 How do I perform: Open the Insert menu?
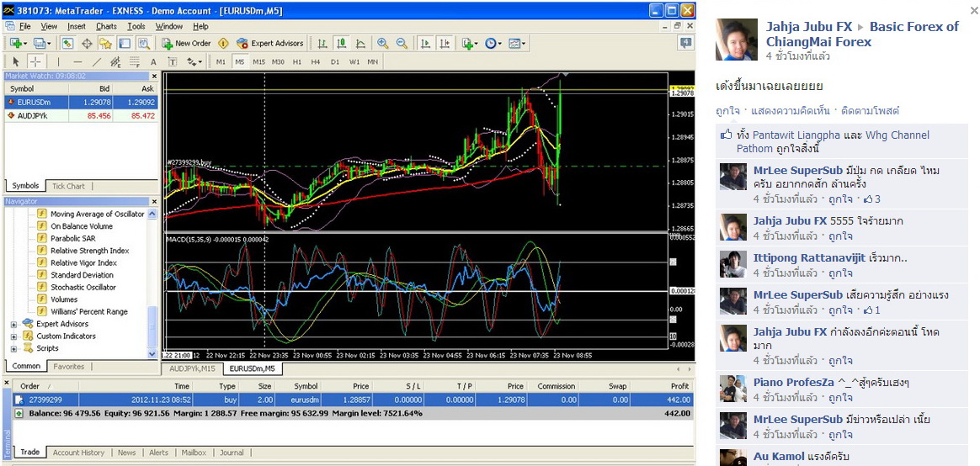[77, 26]
